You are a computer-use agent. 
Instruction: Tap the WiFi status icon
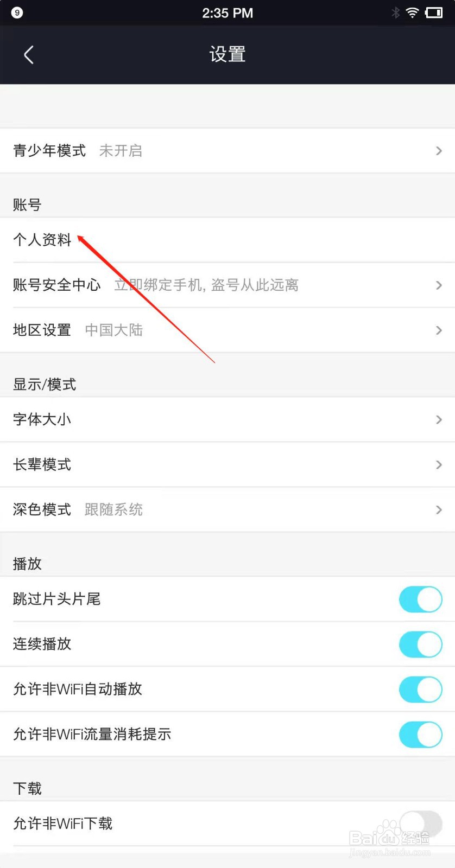click(x=412, y=12)
